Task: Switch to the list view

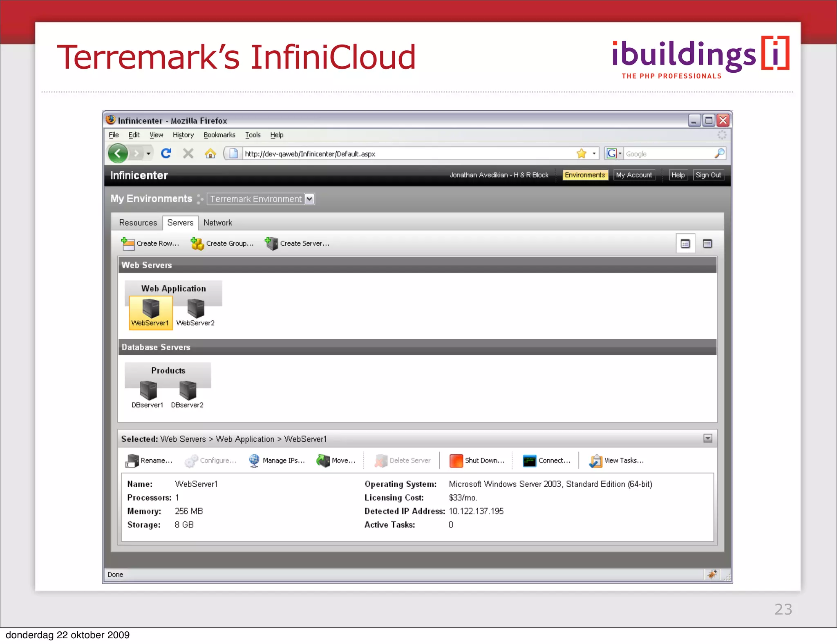Action: point(707,244)
